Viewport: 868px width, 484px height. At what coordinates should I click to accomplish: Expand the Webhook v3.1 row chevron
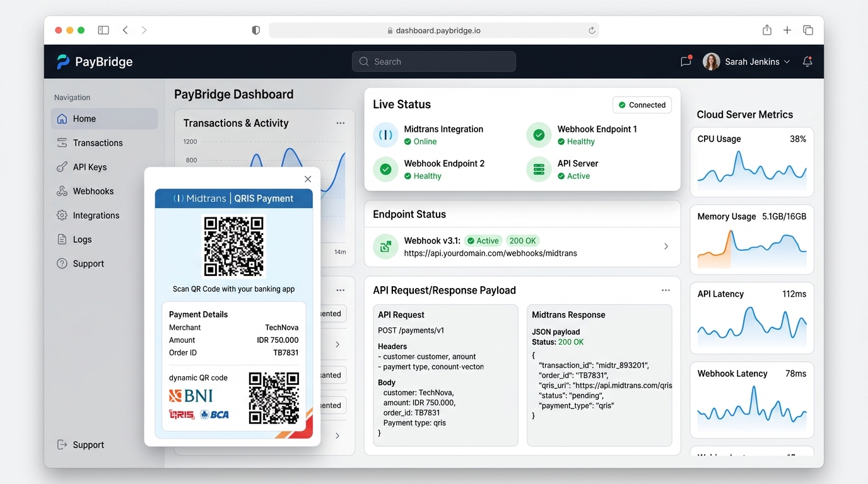point(666,246)
